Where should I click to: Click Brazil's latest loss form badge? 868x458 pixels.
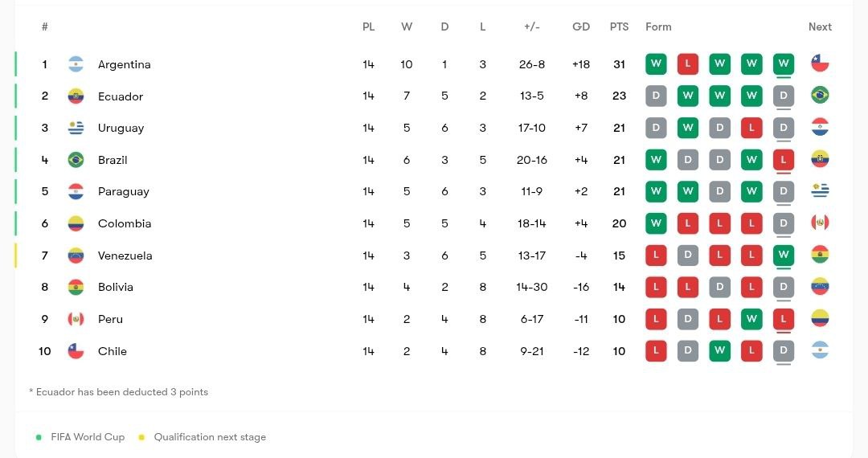784,160
